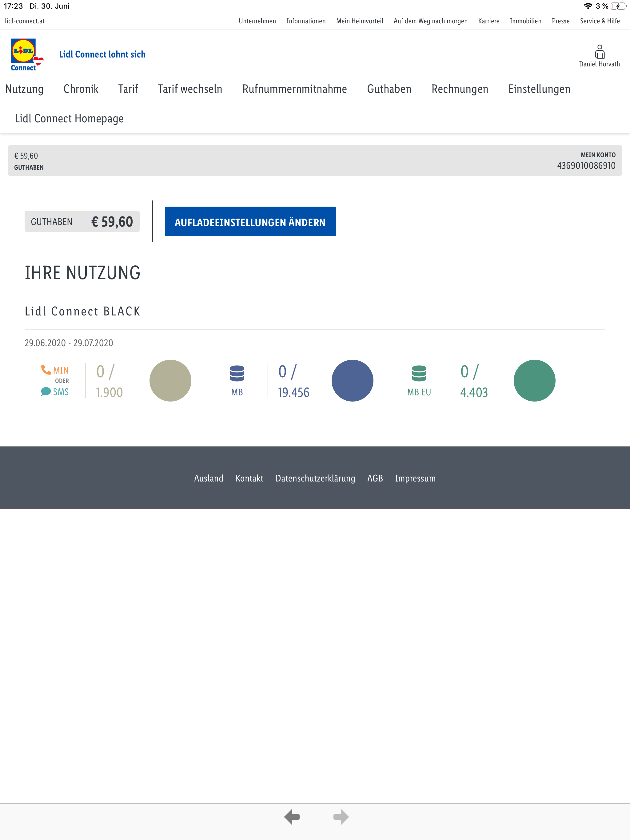This screenshot has width=630, height=840.
Task: Open Mein Heimvorteil link
Action: (360, 21)
